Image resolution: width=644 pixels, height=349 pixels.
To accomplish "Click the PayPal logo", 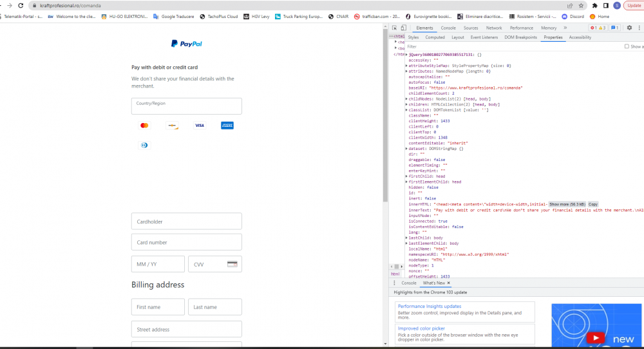I will [187, 44].
